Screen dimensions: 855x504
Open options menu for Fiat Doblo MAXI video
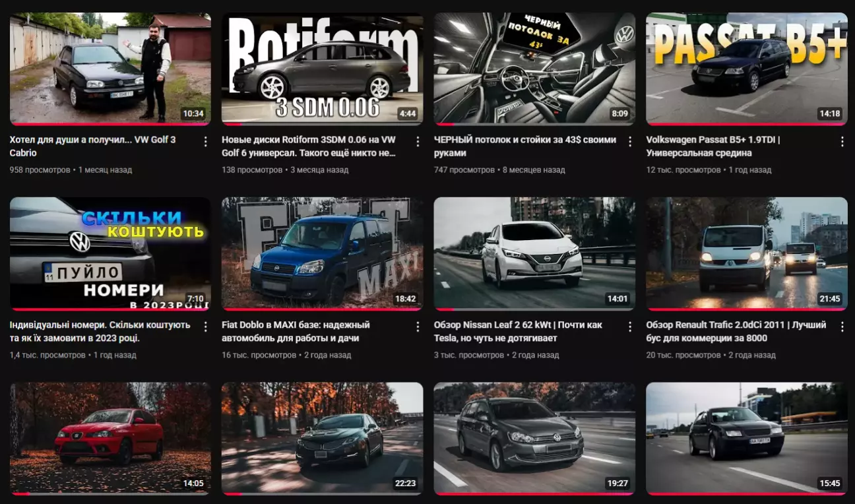[418, 327]
